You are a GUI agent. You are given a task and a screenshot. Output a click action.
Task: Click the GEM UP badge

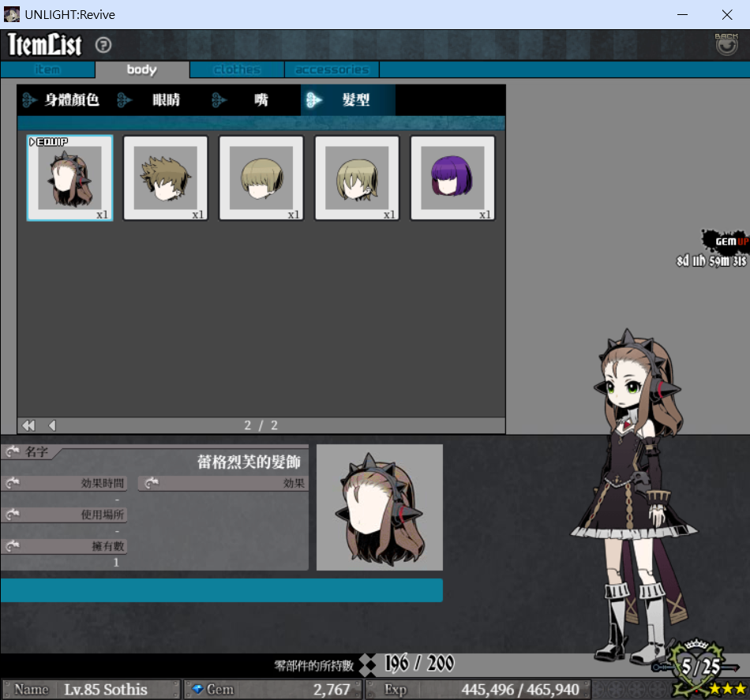tap(725, 241)
